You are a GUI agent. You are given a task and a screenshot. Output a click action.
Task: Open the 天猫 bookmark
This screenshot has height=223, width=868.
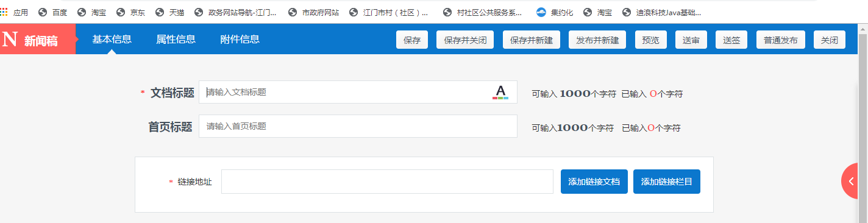pyautogui.click(x=170, y=12)
